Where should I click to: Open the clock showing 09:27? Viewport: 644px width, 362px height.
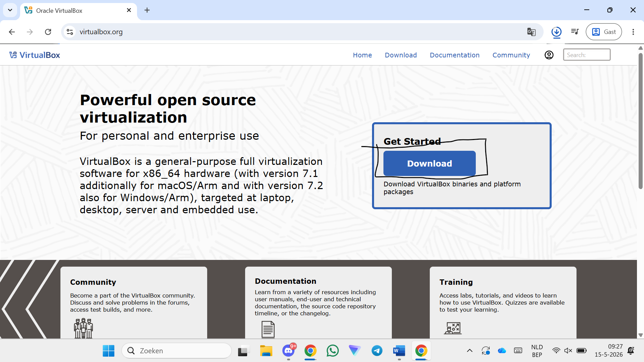(609, 351)
